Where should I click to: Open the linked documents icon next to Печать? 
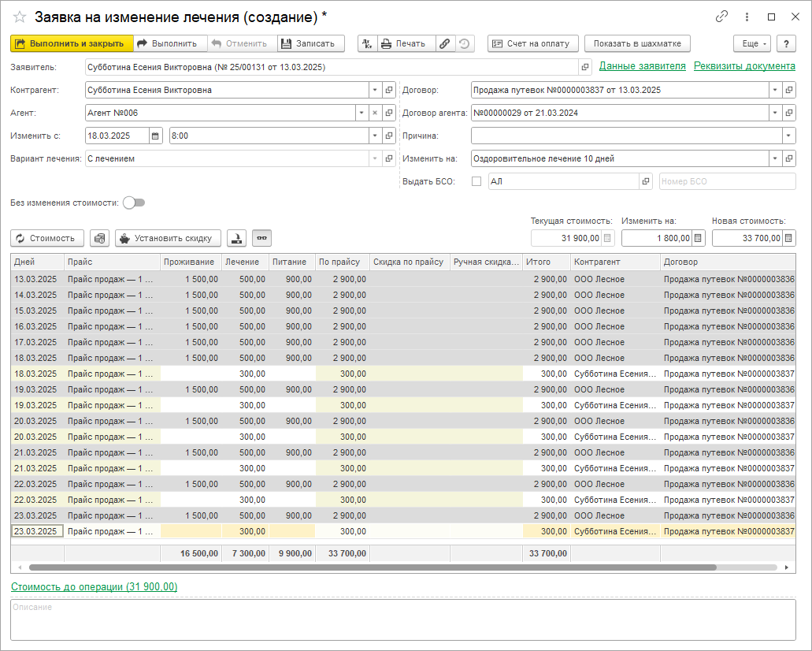pos(445,44)
